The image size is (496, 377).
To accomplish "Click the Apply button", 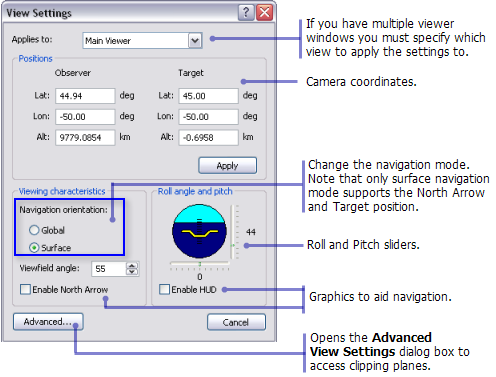I will click(228, 165).
